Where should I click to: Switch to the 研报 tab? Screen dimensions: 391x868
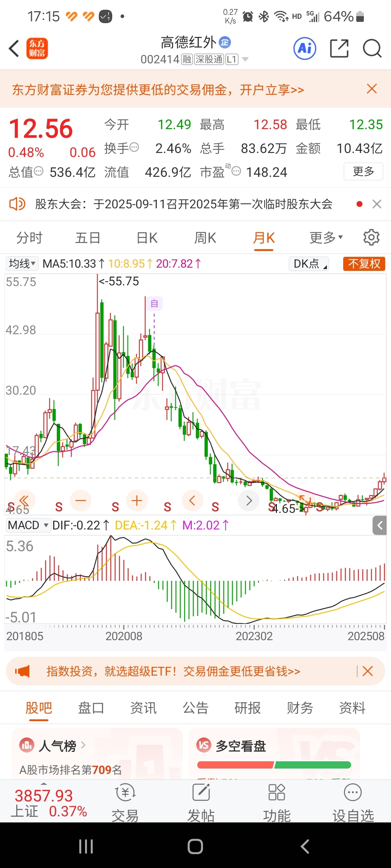click(x=248, y=708)
